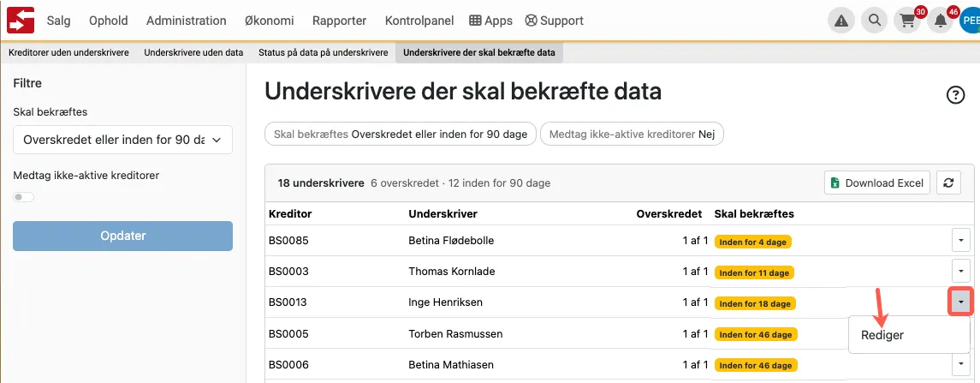The image size is (980, 383).
Task: Expand row actions for Thomas Kornlade
Action: tap(960, 271)
